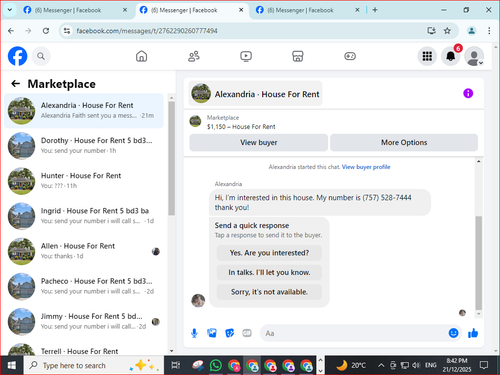This screenshot has height=375, width=500.
Task: Open the Facebook menu grid icon
Action: click(x=427, y=56)
